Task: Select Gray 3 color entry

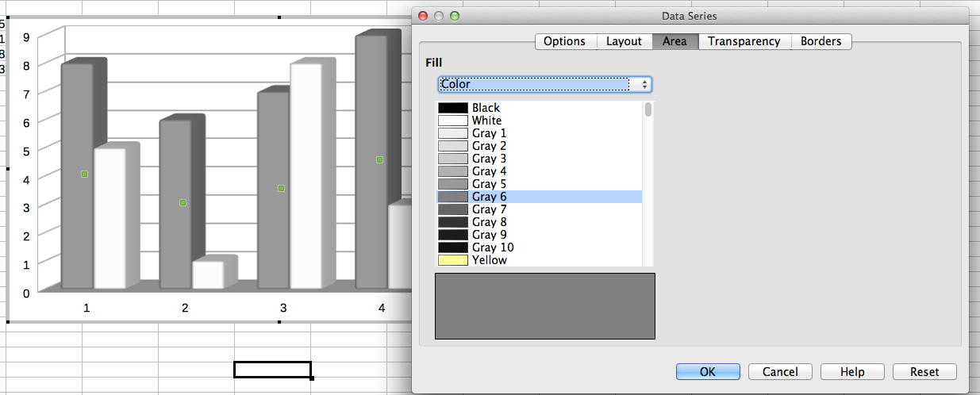Action: tap(540, 159)
